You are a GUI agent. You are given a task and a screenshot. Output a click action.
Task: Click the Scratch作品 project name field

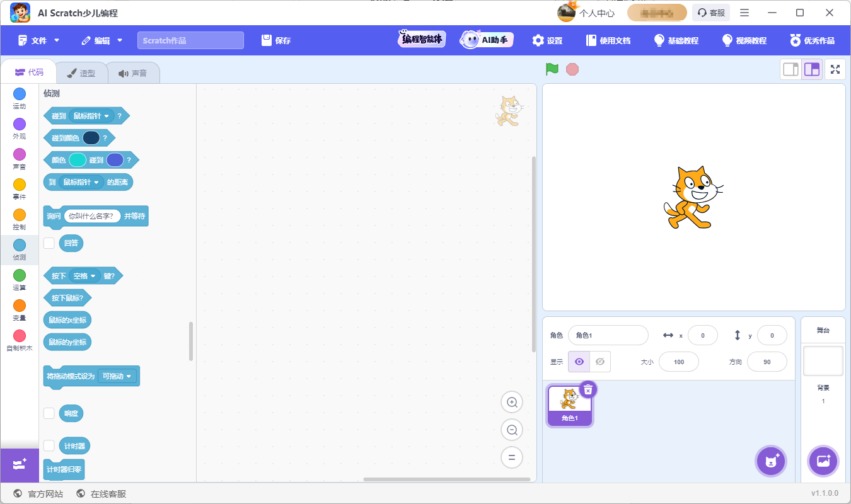190,40
